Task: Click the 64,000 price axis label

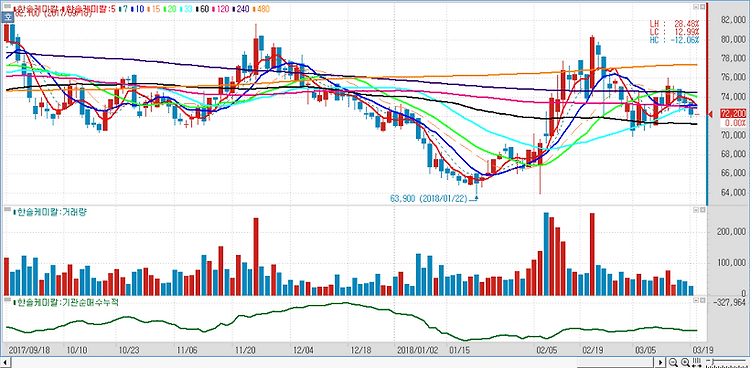Action: pos(734,192)
